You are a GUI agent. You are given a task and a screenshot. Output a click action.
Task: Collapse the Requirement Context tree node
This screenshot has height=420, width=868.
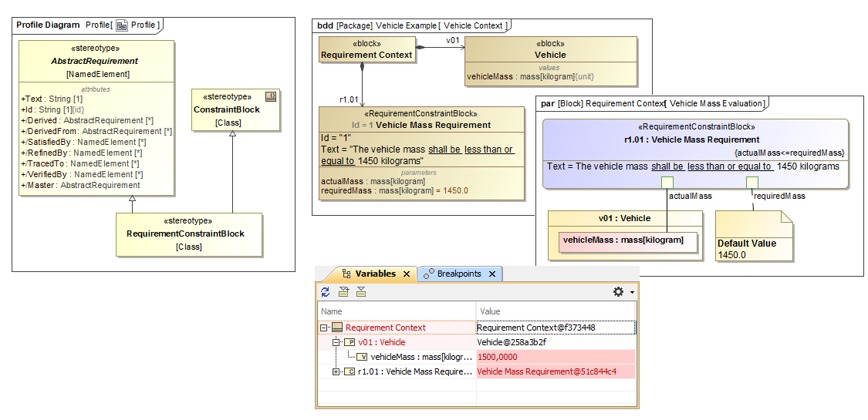pyautogui.click(x=325, y=328)
